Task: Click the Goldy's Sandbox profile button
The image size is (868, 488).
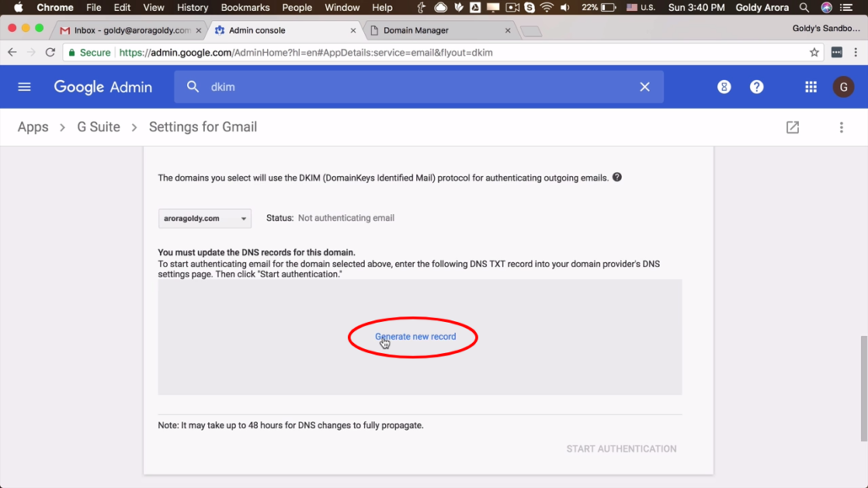Action: tap(826, 29)
